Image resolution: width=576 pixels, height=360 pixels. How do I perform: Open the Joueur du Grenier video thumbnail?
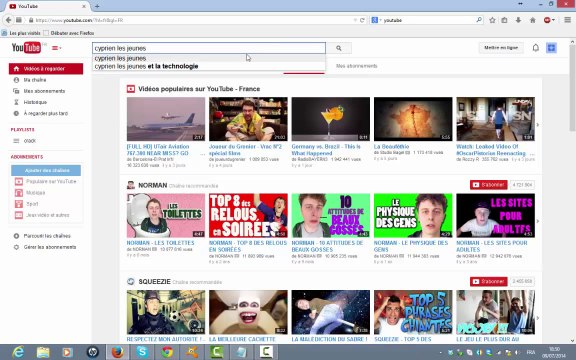(248, 119)
